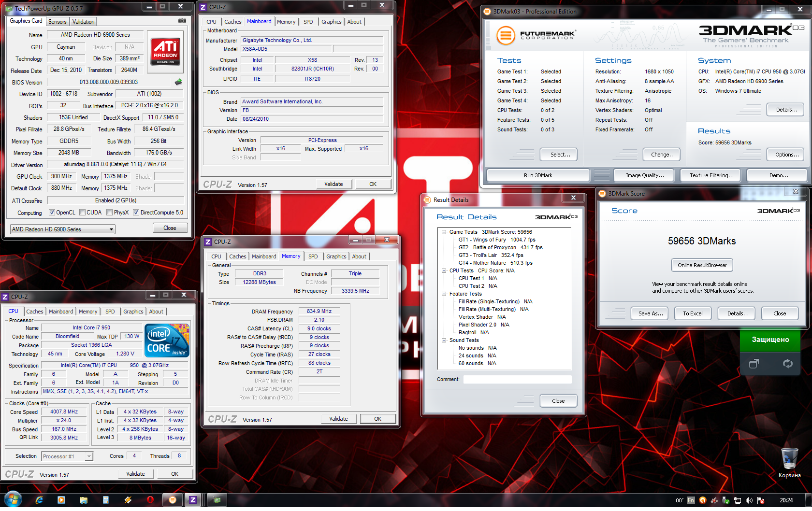Click the Safely Remove Hardware tray icon
Screen dimensions: 812x511
coord(726,500)
